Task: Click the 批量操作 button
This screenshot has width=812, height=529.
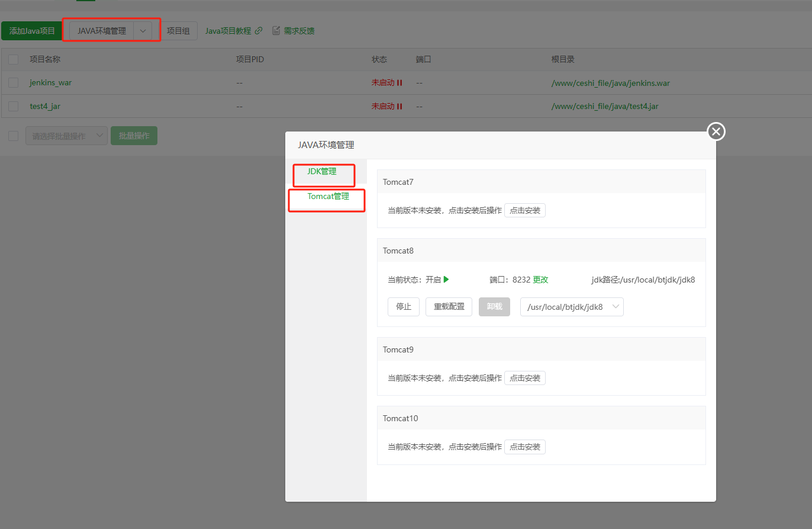Action: tap(134, 136)
